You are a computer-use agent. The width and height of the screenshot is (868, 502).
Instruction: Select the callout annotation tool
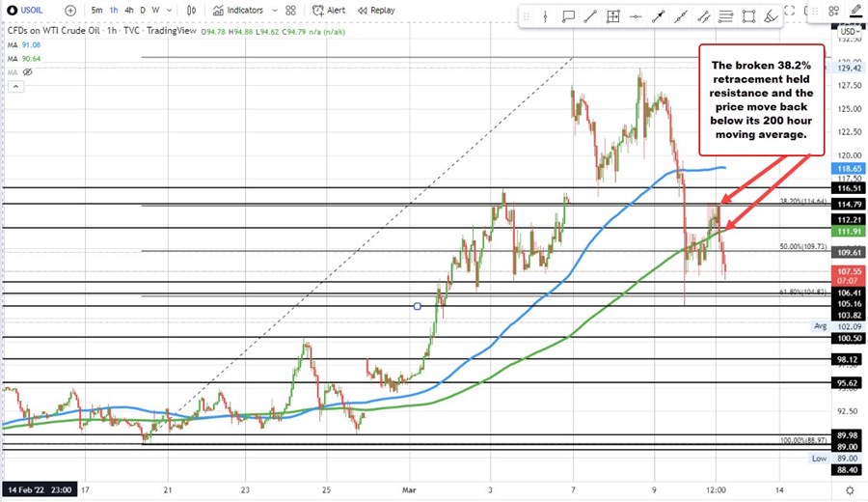coord(568,16)
